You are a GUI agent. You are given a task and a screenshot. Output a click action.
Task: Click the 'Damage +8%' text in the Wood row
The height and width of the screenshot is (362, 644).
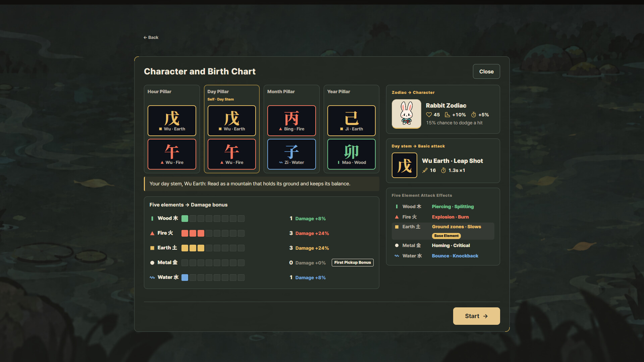click(310, 219)
